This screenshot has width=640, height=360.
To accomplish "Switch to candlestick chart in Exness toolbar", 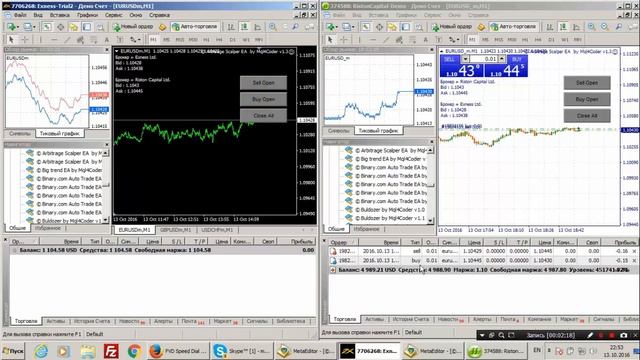I will (x=244, y=27).
